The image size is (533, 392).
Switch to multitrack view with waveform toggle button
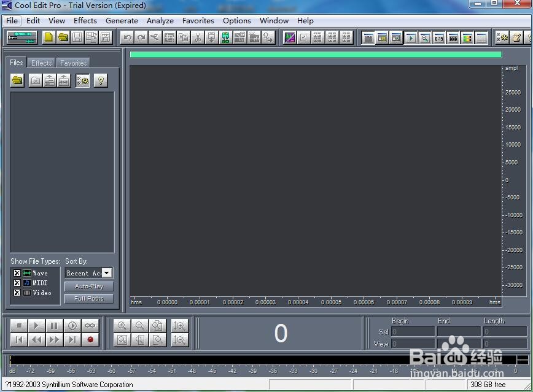click(x=22, y=37)
